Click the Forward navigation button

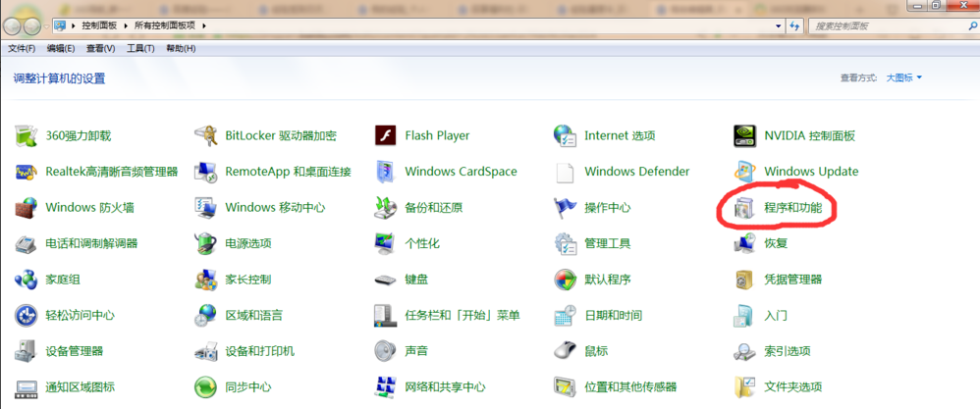point(31,26)
